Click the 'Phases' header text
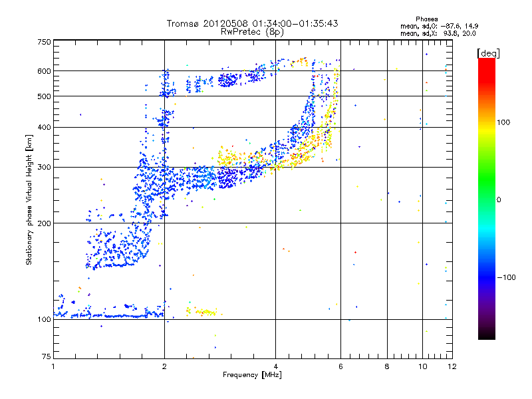Viewport: 532px width, 399px height. pos(427,19)
